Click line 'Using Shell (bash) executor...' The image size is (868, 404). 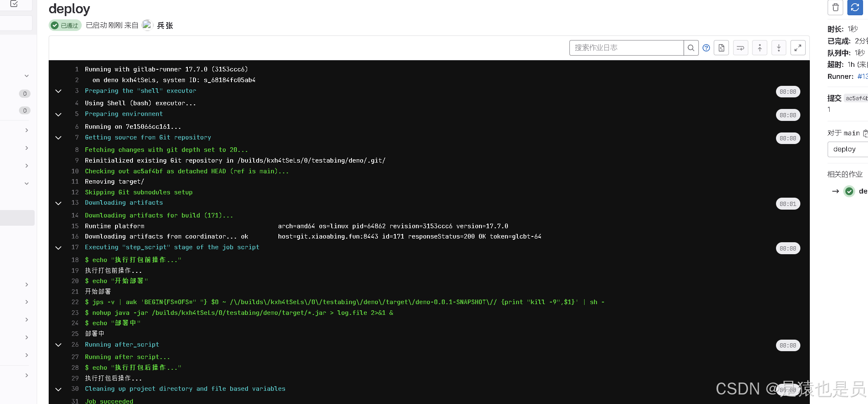pyautogui.click(x=140, y=103)
